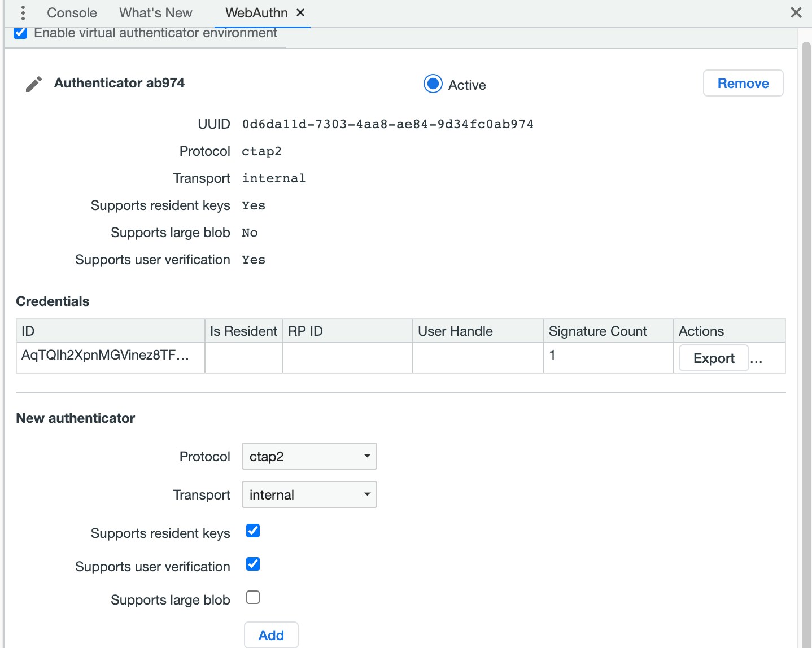Click the internal transport value of the authenticator
This screenshot has height=648, width=812.
[274, 178]
